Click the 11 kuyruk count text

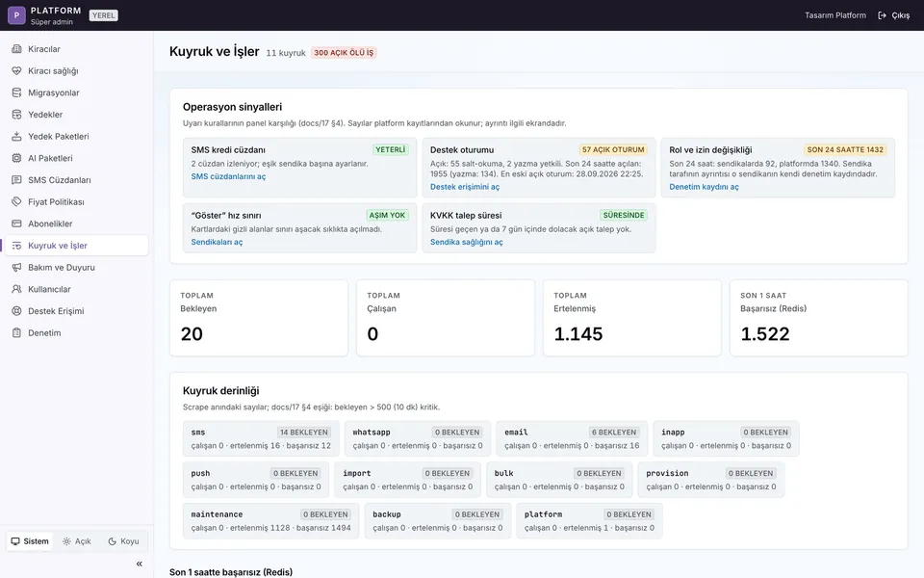[286, 53]
